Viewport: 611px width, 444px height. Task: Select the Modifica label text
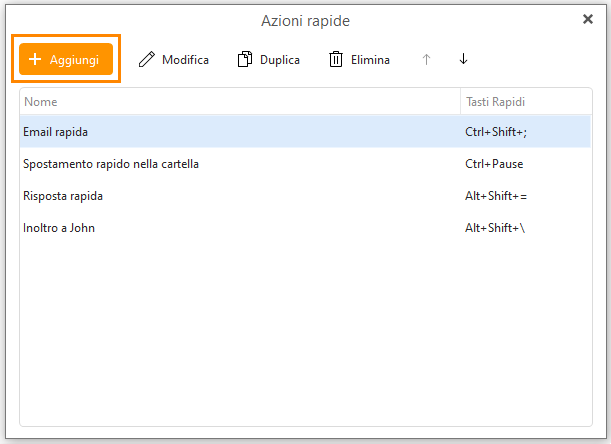point(185,60)
